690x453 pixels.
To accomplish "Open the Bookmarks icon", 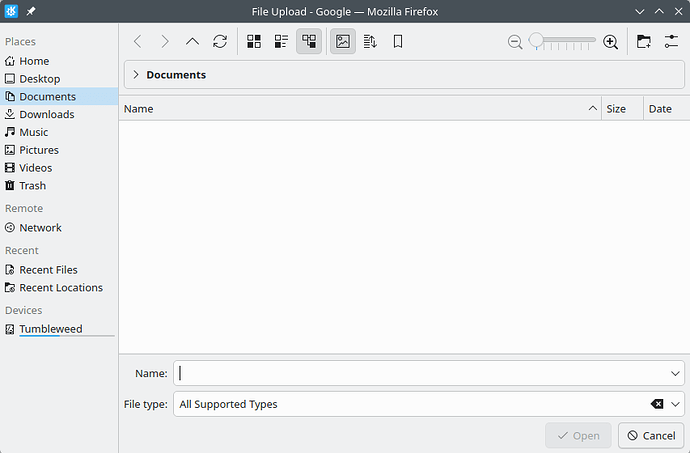I will tap(398, 42).
